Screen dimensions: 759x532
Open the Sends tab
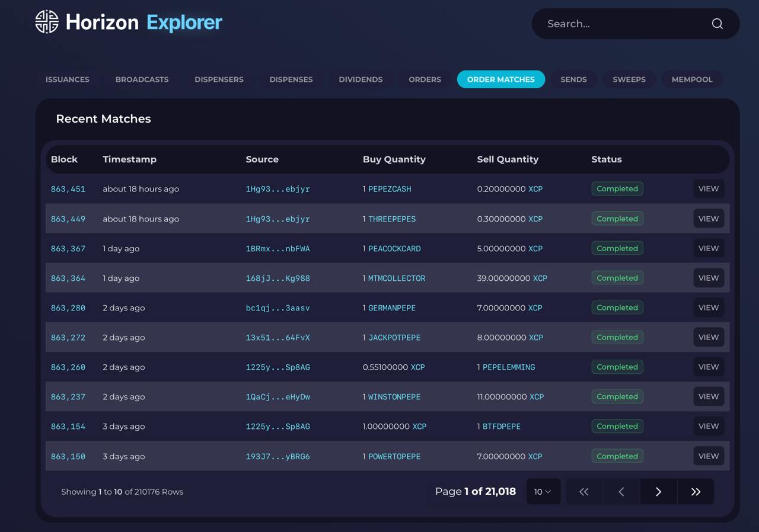tap(573, 79)
